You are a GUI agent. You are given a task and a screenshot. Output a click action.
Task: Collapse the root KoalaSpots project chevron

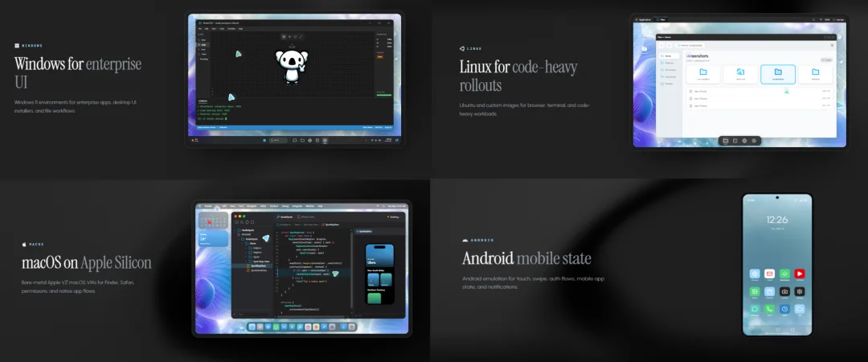(x=235, y=230)
